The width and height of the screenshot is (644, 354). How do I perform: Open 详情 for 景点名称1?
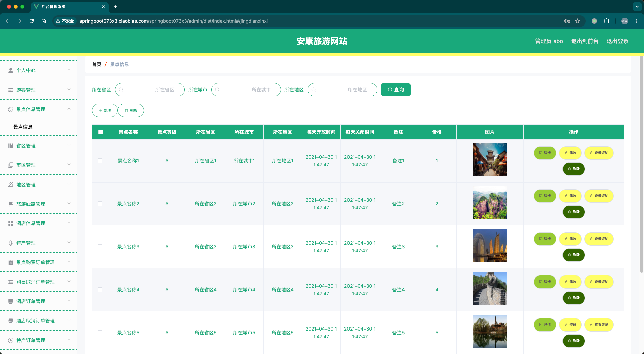click(x=545, y=153)
